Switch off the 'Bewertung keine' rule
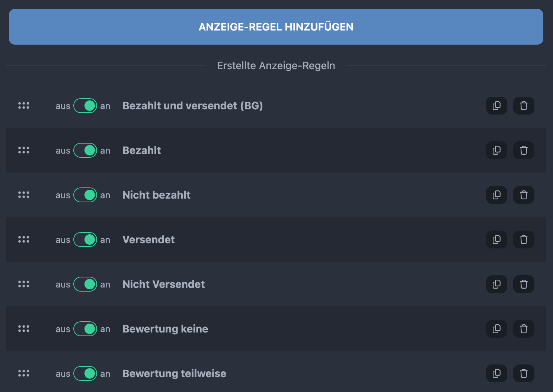Screen dimensions: 553x392 tap(85, 329)
